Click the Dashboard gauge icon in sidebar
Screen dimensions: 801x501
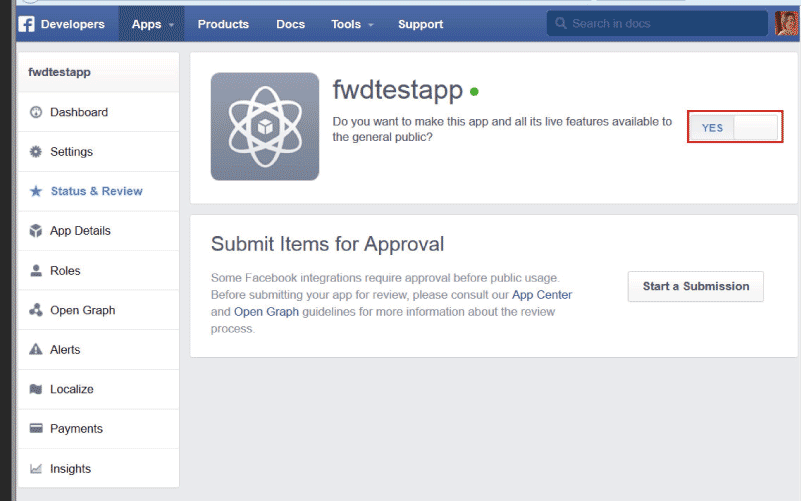[x=36, y=112]
